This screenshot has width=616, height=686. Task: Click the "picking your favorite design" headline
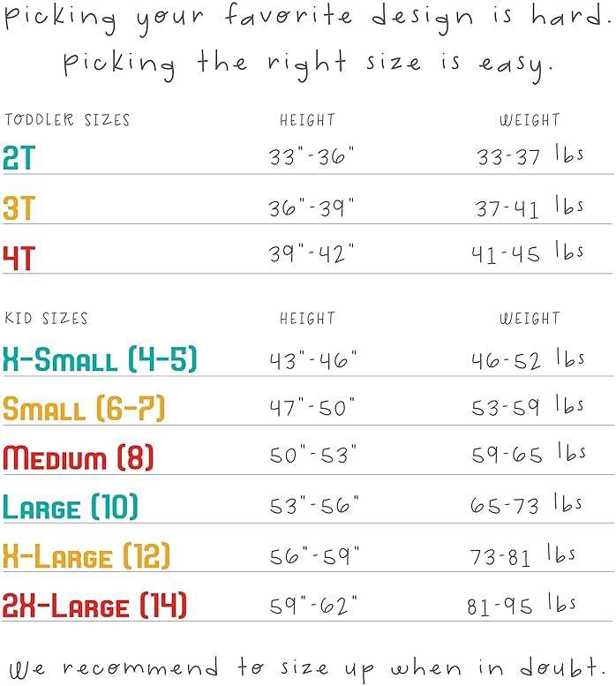[x=307, y=18]
